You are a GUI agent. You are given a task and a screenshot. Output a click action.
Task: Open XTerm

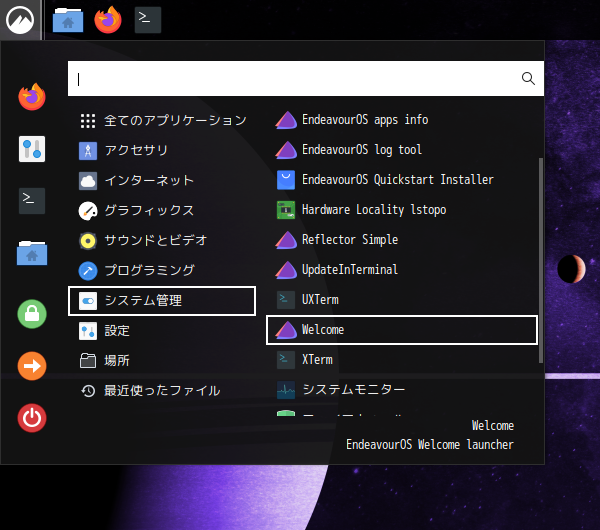coord(402,360)
